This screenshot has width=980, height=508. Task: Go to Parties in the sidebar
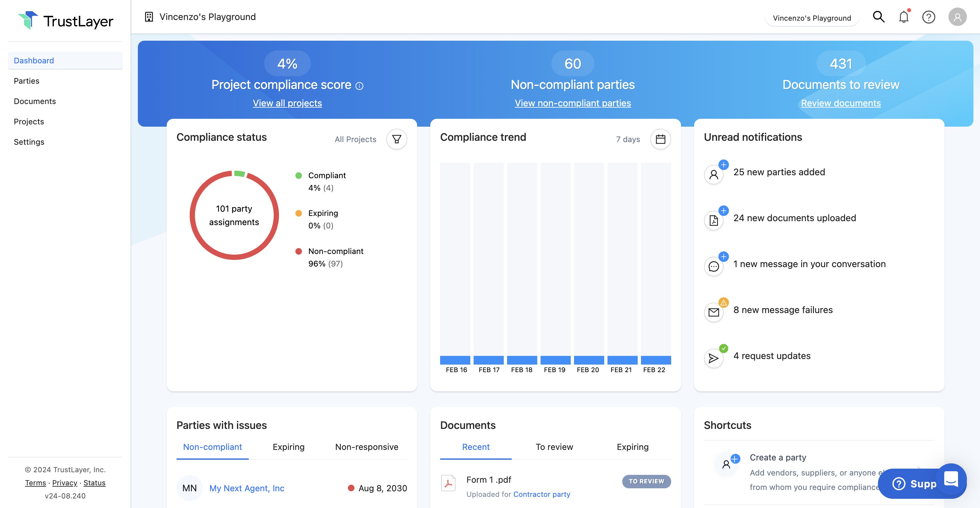(x=27, y=81)
